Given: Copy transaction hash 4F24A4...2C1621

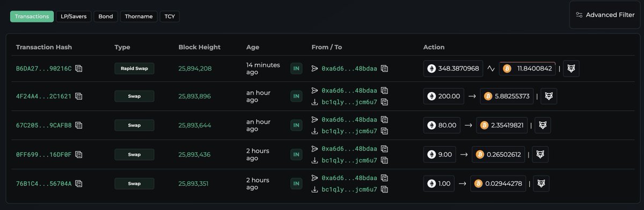Looking at the screenshot, I should [x=79, y=96].
